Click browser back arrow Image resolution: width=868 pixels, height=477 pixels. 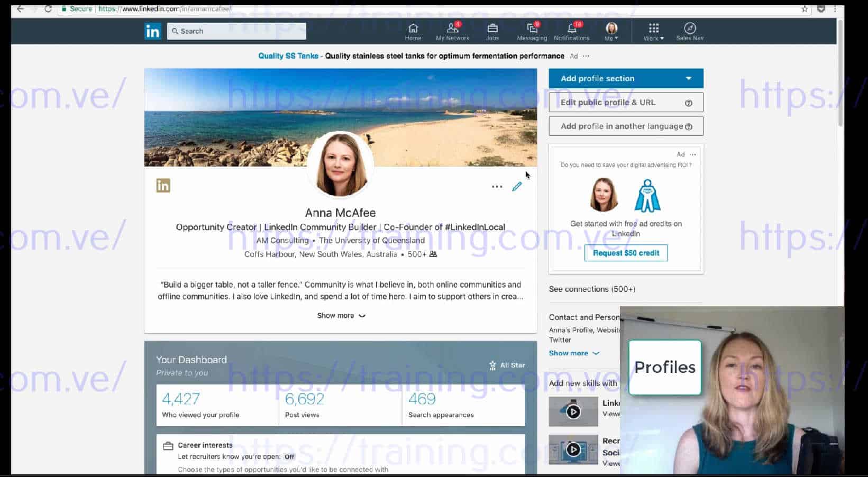[x=21, y=9]
